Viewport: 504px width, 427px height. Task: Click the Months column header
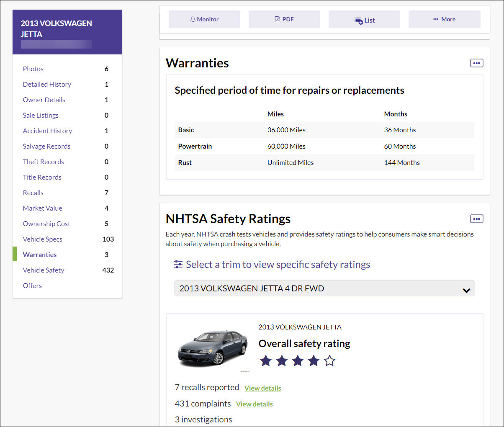click(x=396, y=114)
